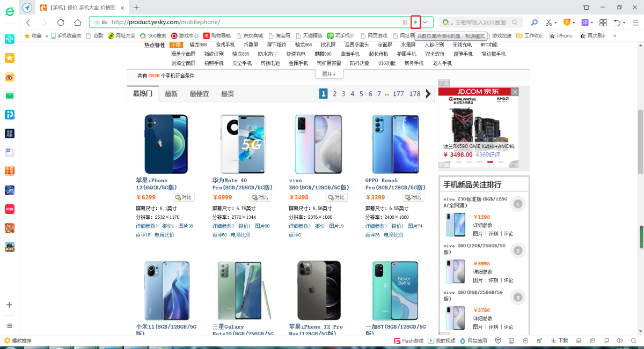Open the extensions grid icon

tap(603, 23)
